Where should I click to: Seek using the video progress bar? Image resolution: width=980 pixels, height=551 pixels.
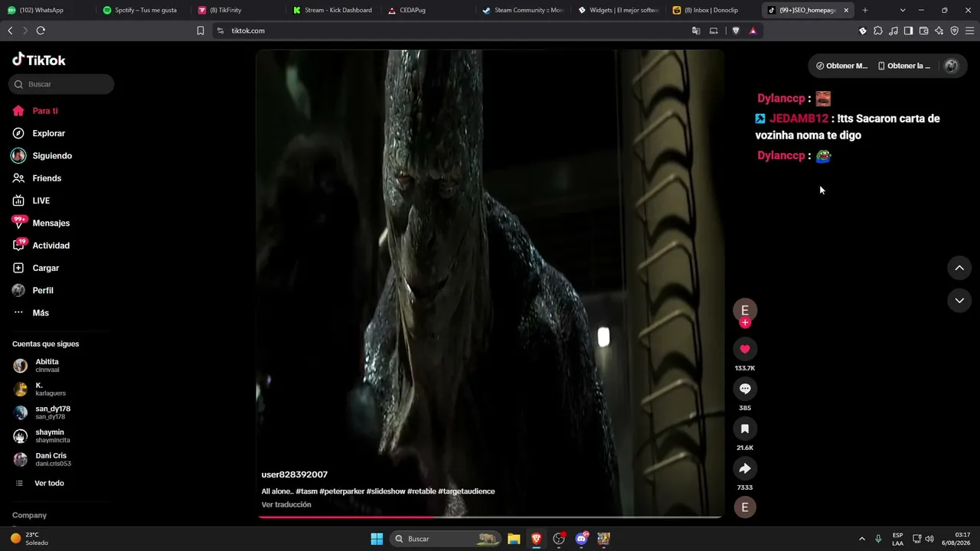tap(490, 517)
